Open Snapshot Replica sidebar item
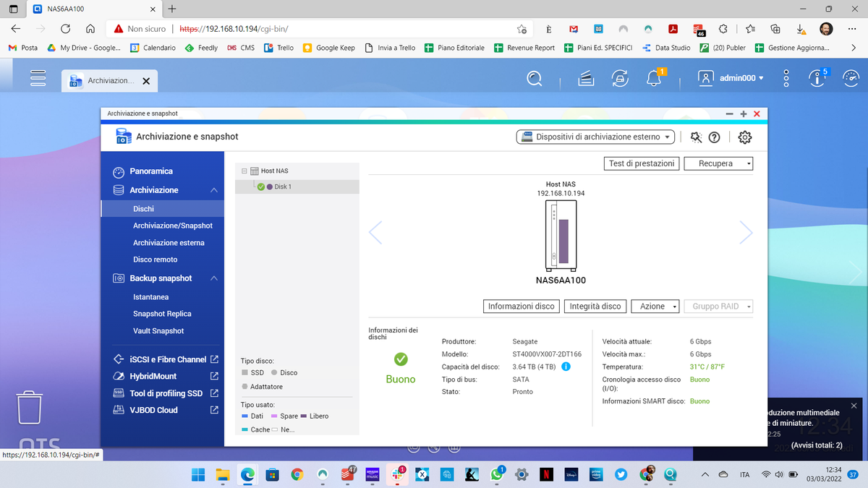This screenshot has height=488, width=868. (163, 314)
